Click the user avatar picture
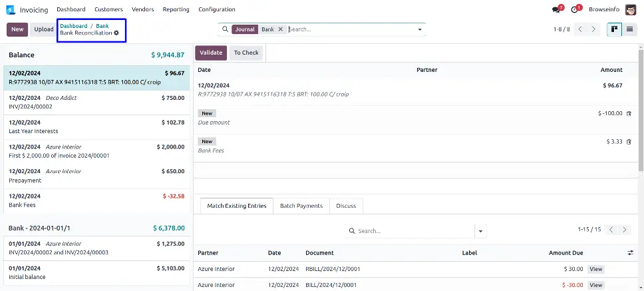 [631, 9]
